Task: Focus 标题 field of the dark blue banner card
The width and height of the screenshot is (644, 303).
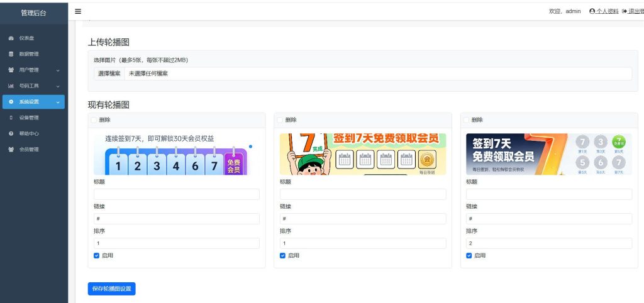Action: click(549, 194)
